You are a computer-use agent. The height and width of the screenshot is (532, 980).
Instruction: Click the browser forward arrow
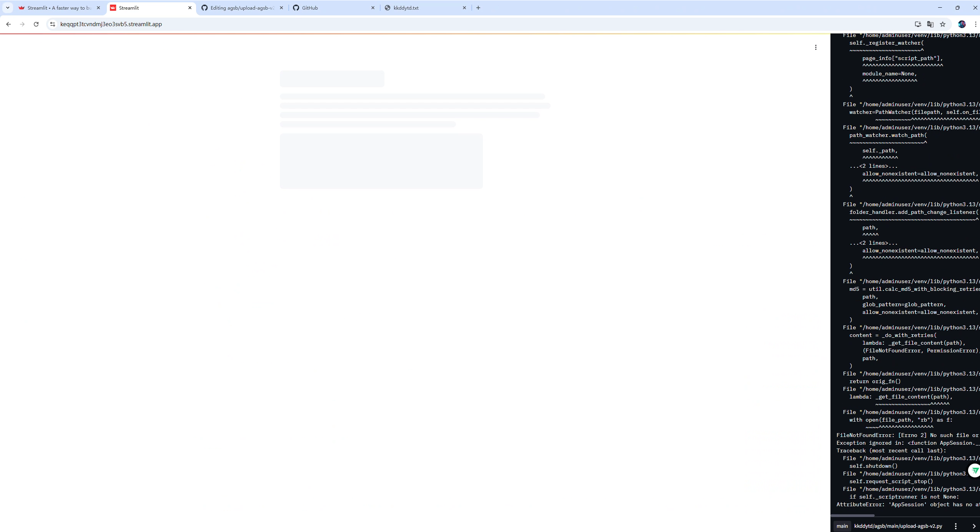click(22, 24)
